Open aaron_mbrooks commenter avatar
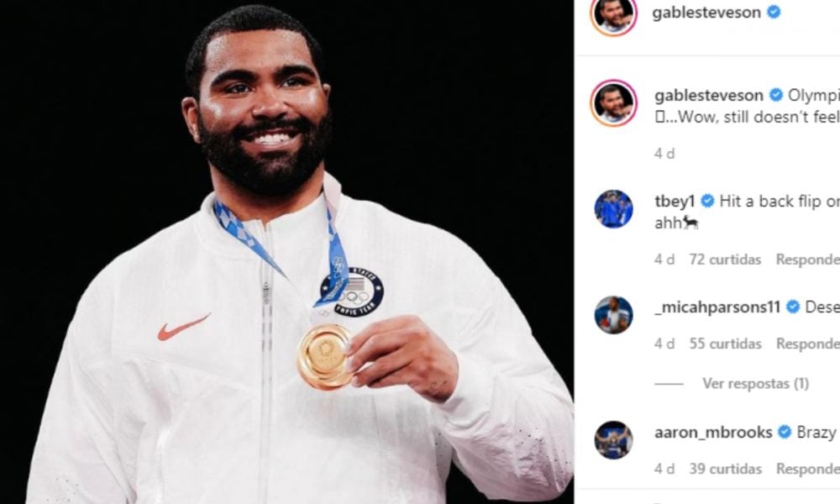This screenshot has height=504, width=840. click(613, 439)
